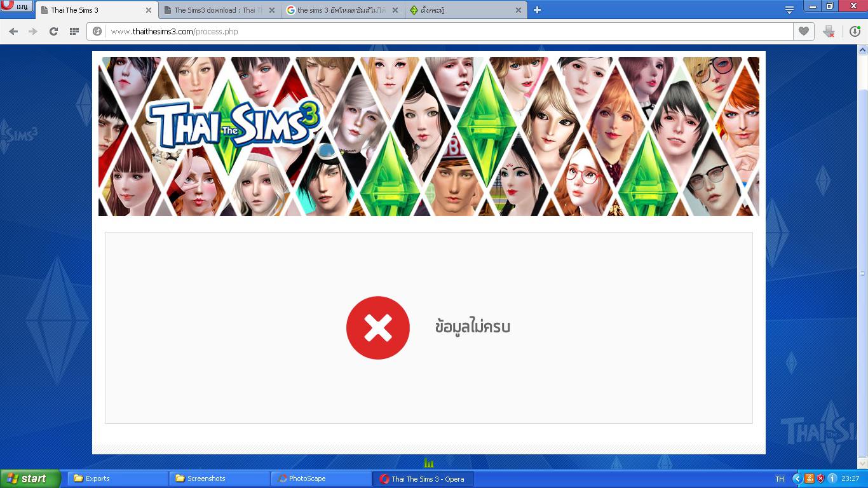Close the Google search tab
The image size is (868, 488).
coord(395,10)
